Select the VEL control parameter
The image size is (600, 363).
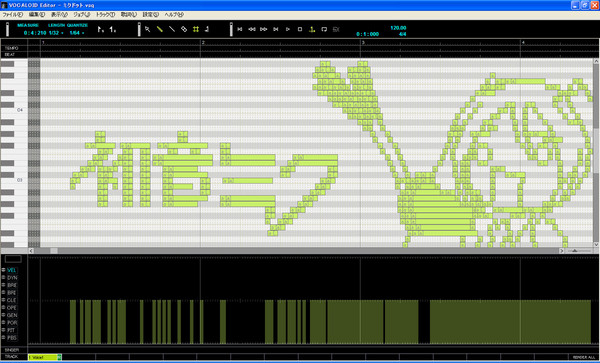11,270
